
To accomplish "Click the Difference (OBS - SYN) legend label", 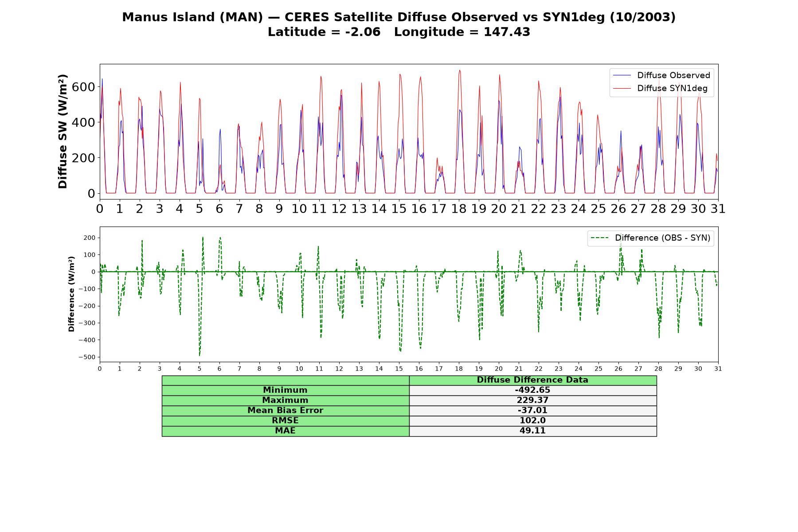I will click(x=662, y=238).
